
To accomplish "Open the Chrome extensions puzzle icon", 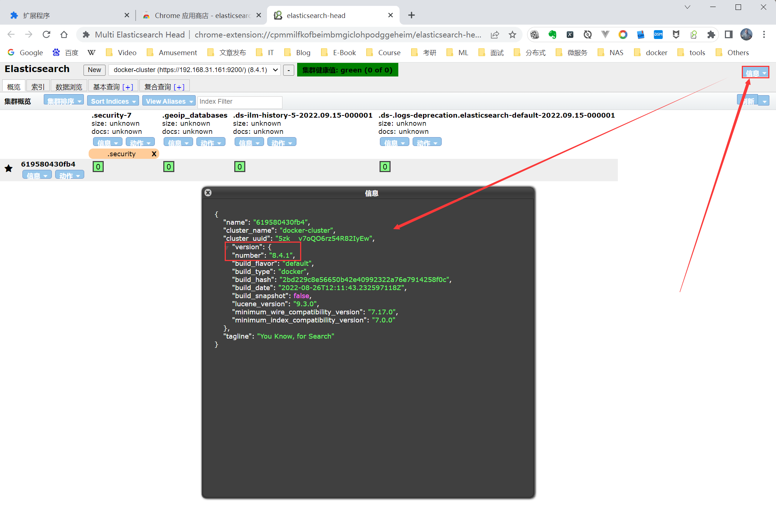I will 711,35.
